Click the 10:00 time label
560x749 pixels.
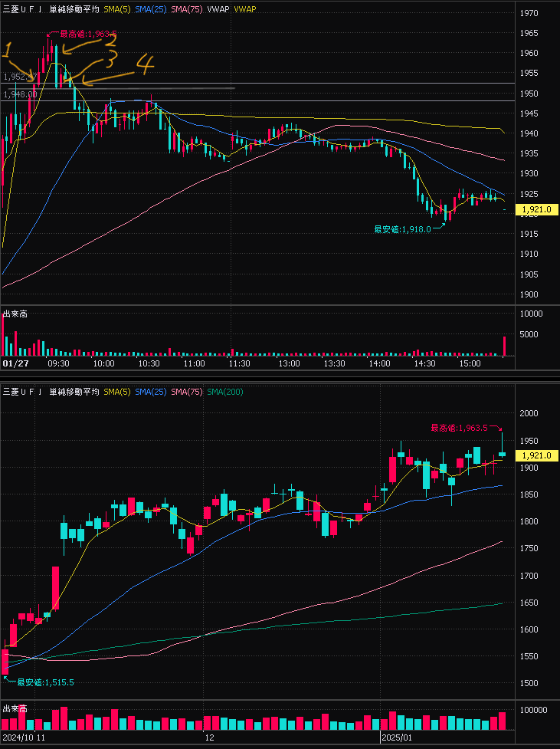(x=103, y=363)
